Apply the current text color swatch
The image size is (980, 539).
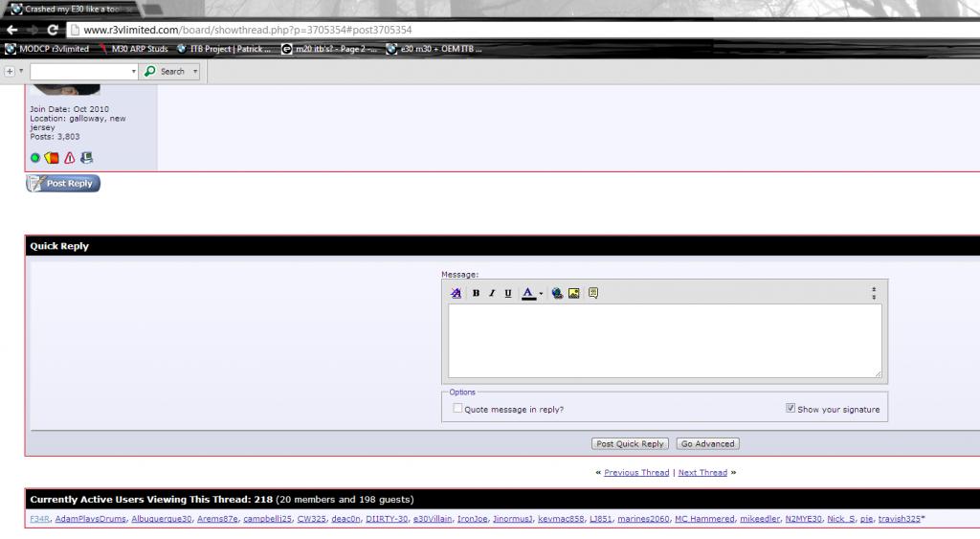click(x=528, y=293)
